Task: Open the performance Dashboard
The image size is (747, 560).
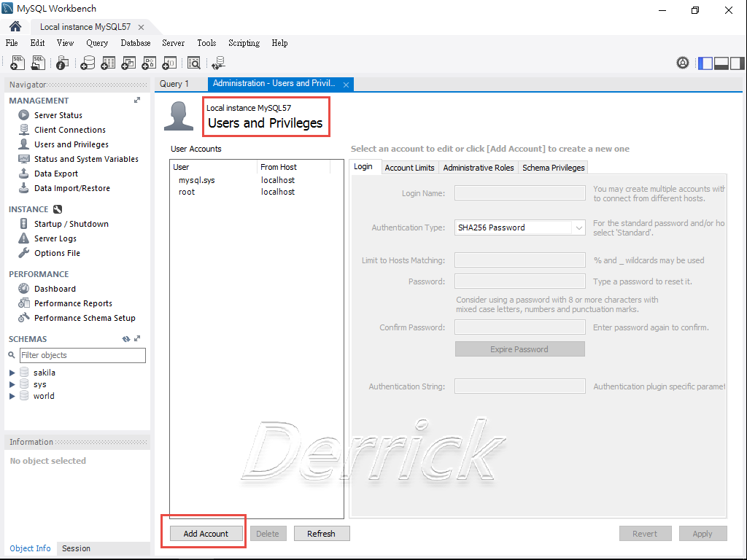Action: tap(54, 289)
